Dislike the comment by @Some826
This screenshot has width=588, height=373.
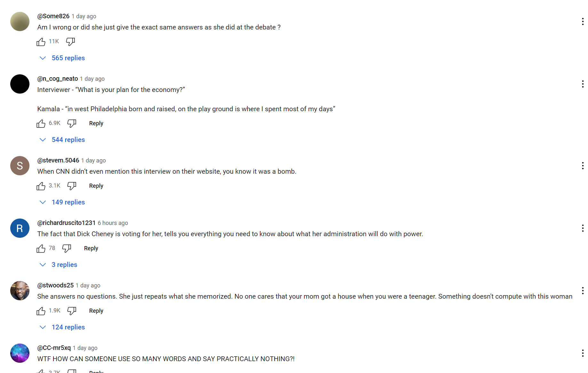[70, 42]
